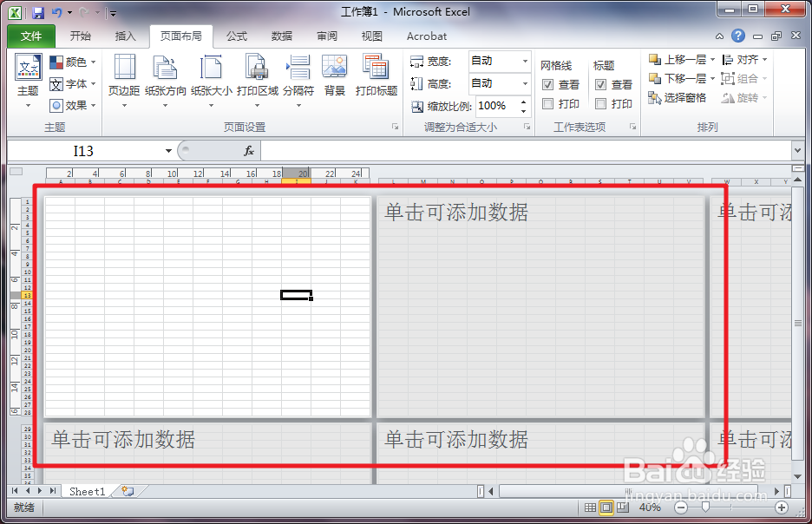Click the Name Box showing I13
This screenshot has height=524, width=812.
click(x=83, y=151)
